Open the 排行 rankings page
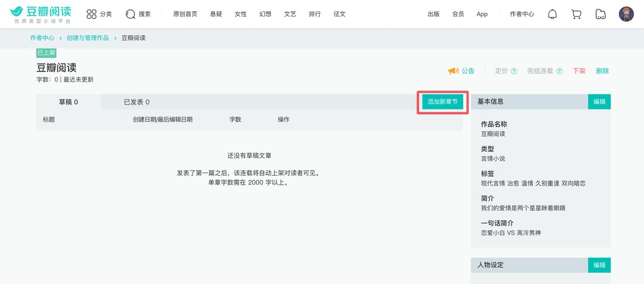 click(x=314, y=14)
